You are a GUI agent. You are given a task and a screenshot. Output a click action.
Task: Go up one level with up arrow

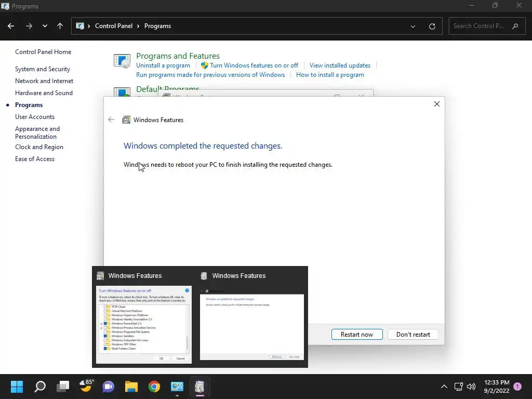60,26
